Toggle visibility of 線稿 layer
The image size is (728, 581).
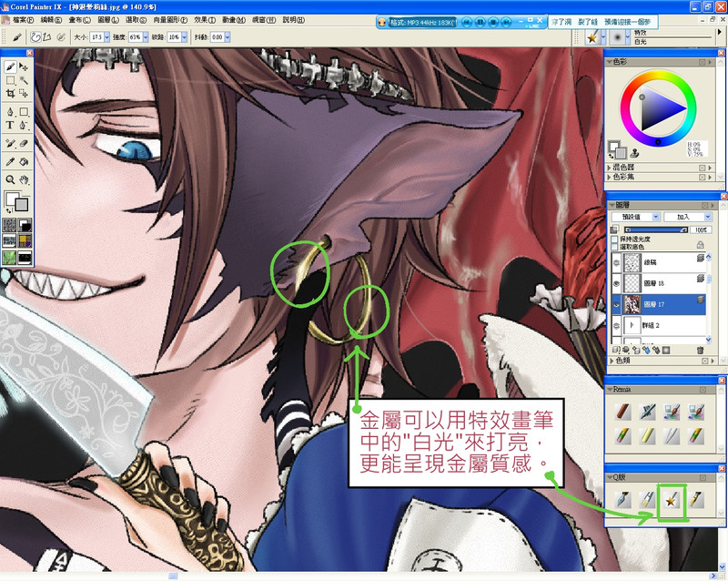tap(616, 262)
